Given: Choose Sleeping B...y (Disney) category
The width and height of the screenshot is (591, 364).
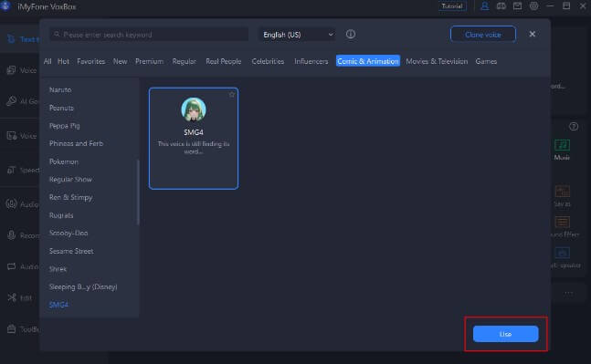Looking at the screenshot, I should pyautogui.click(x=83, y=286).
